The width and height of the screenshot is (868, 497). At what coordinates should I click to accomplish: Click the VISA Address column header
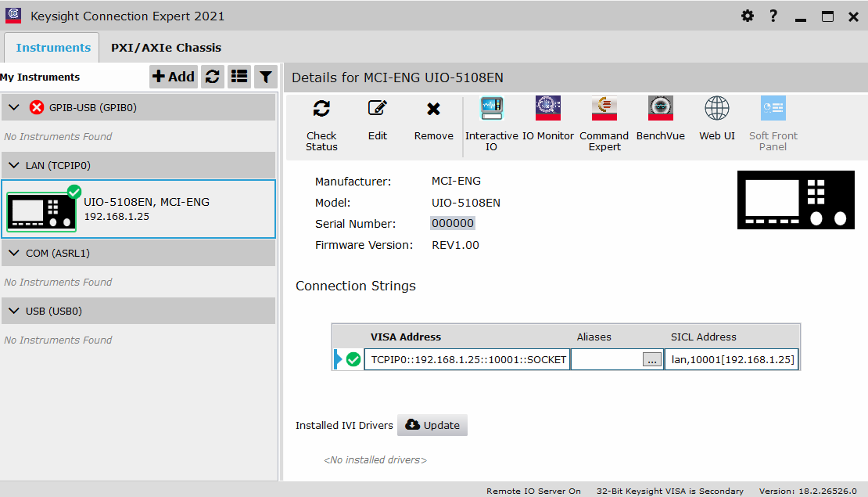(406, 337)
